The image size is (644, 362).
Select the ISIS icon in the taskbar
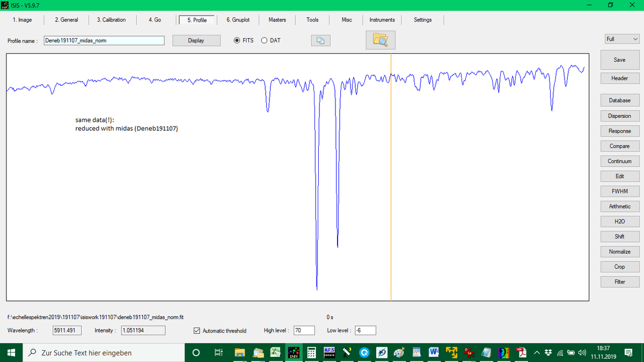(293, 353)
